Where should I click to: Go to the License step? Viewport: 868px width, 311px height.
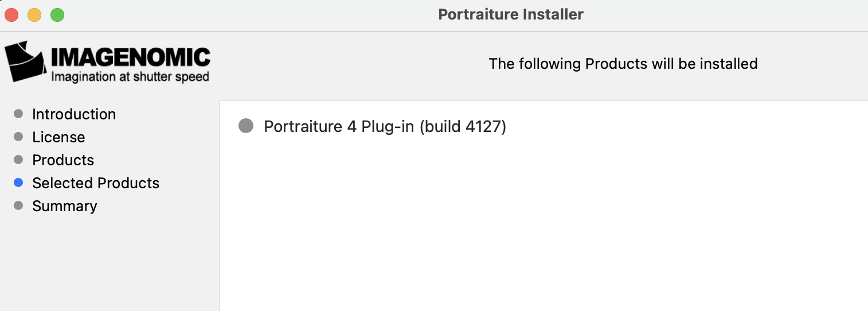[58, 137]
